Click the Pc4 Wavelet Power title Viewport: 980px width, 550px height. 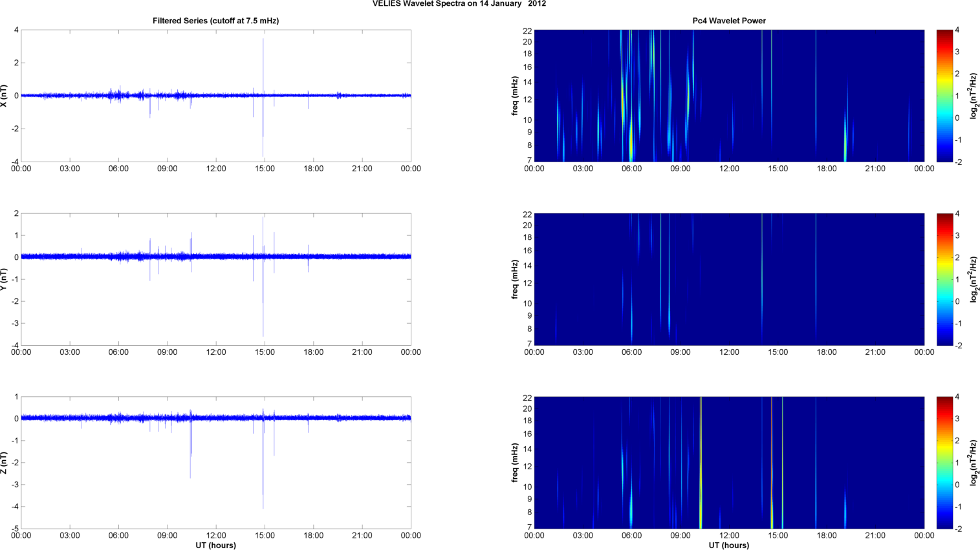[729, 21]
